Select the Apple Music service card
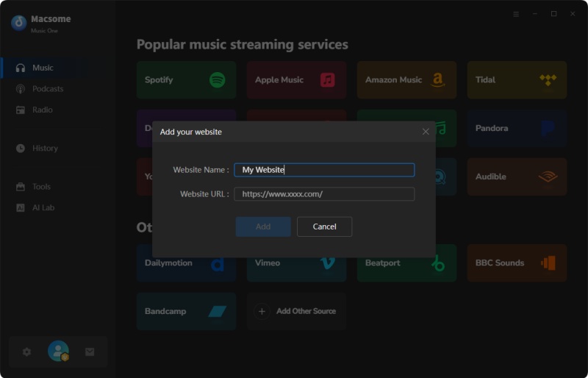This screenshot has width=588, height=378. point(297,80)
